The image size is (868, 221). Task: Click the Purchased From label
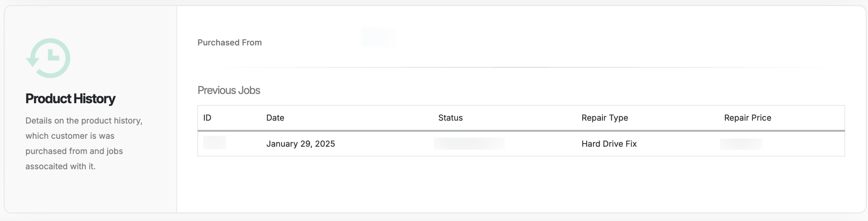[230, 43]
